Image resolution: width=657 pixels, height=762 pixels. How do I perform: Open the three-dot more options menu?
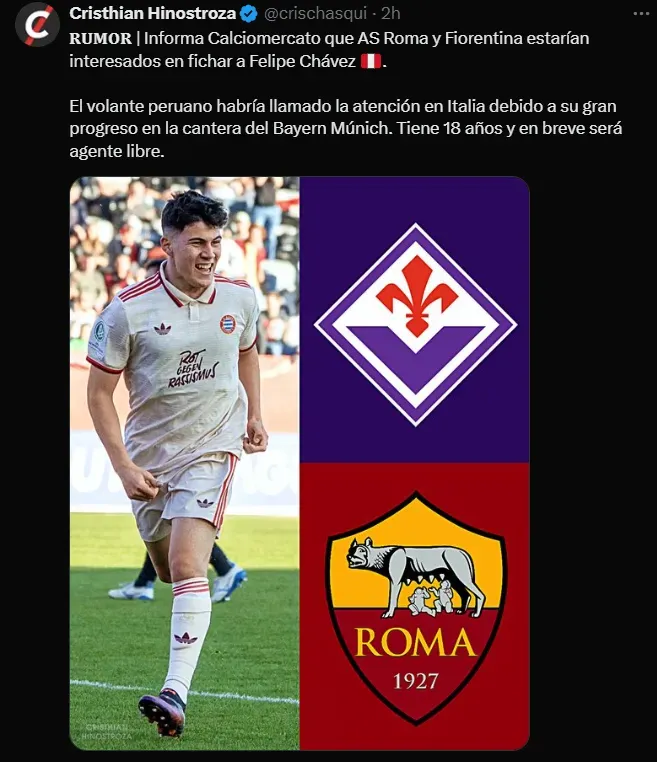[641, 14]
